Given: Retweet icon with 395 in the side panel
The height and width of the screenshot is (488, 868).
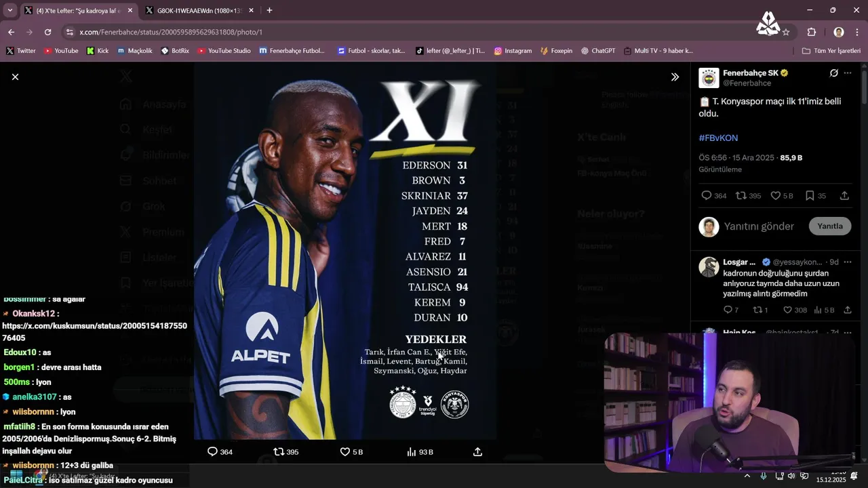Looking at the screenshot, I should tap(741, 195).
